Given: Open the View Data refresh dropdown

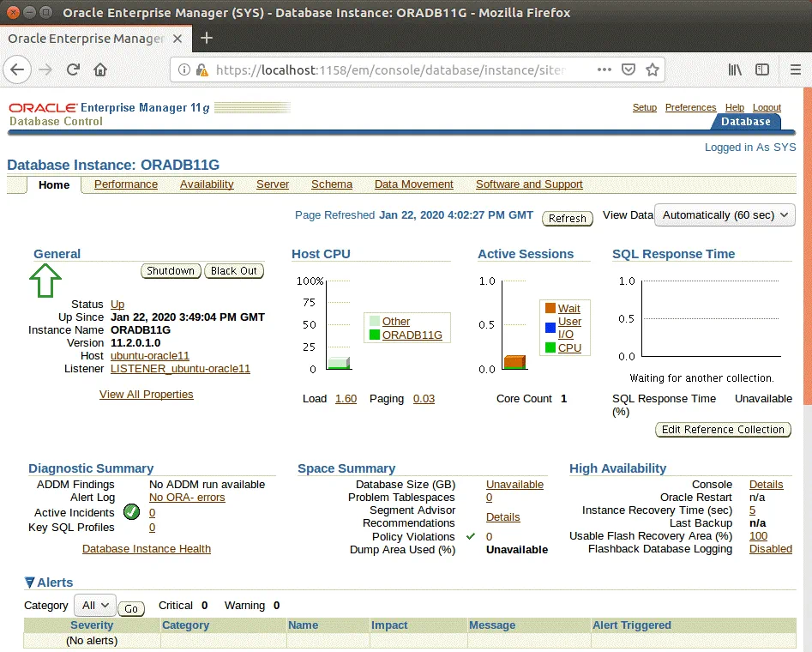Looking at the screenshot, I should coord(725,215).
